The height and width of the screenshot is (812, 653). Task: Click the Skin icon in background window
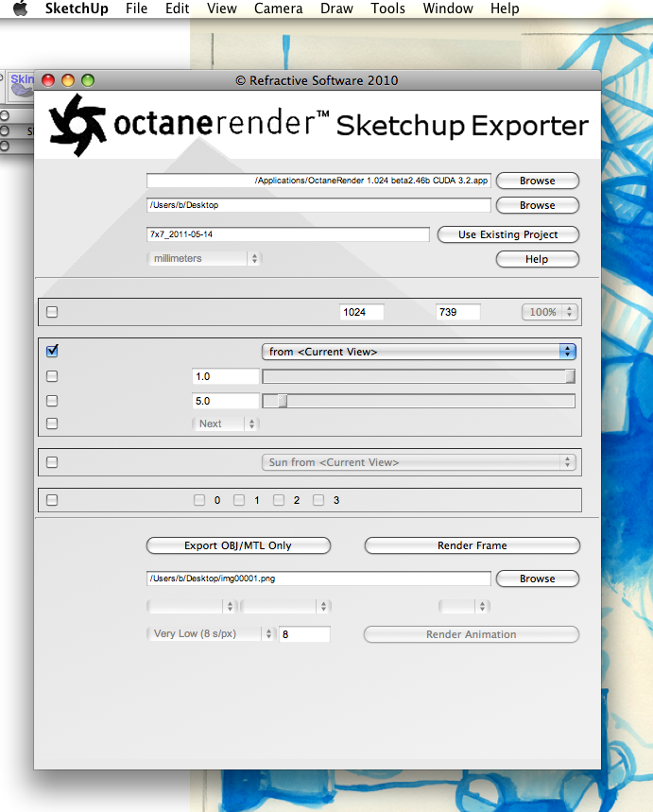[21, 85]
